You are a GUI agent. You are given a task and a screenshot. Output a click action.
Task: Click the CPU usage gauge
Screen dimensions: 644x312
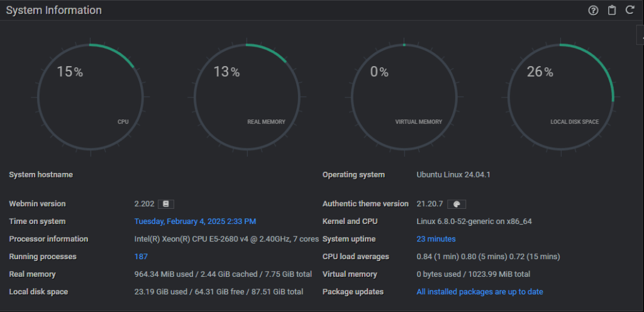coord(91,97)
